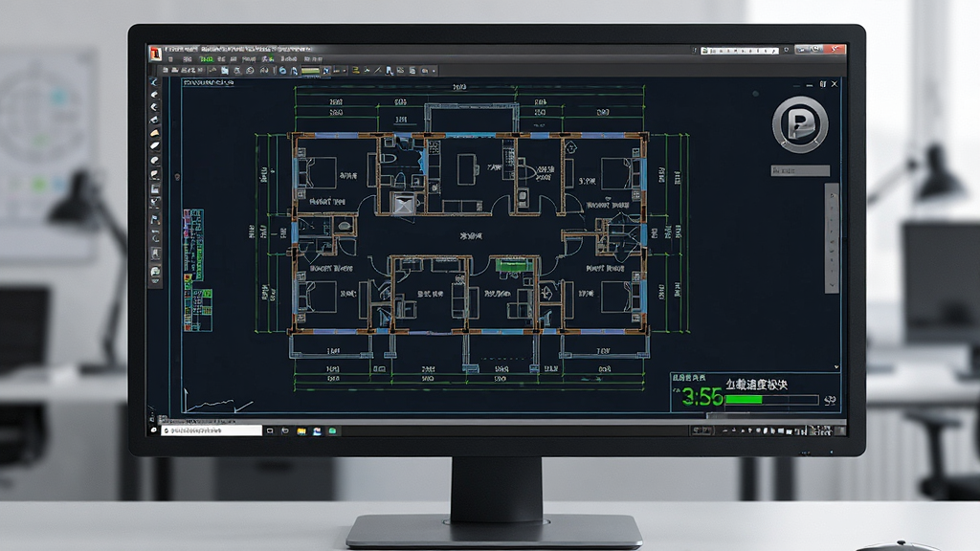Viewport: 980px width, 551px height.
Task: Click the vertical gray navigation bar on the right
Action: [x=832, y=238]
